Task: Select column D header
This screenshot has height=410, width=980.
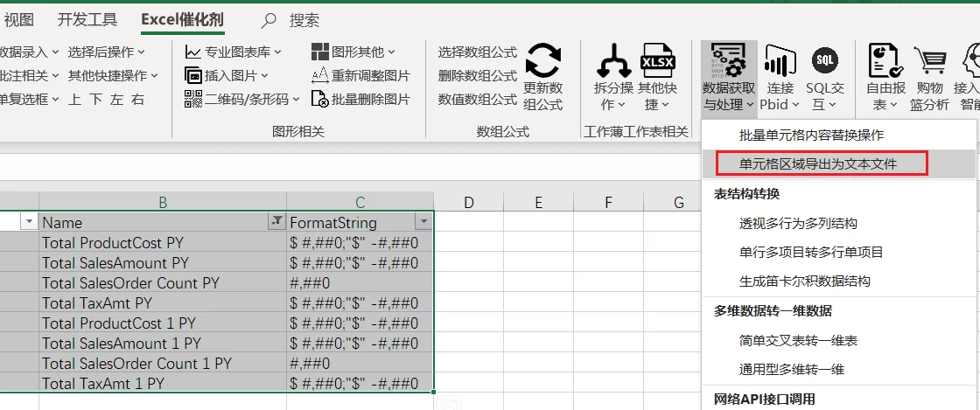Action: tap(469, 202)
